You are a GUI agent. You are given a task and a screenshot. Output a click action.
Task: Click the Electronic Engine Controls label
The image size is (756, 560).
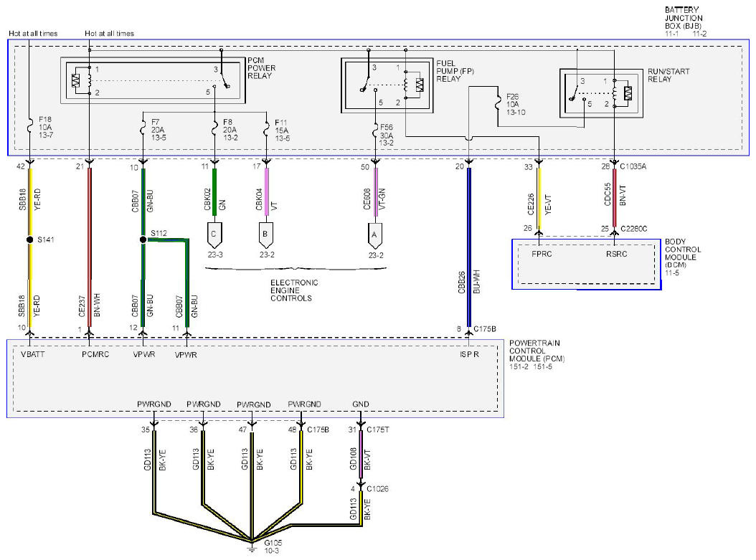pyautogui.click(x=294, y=290)
